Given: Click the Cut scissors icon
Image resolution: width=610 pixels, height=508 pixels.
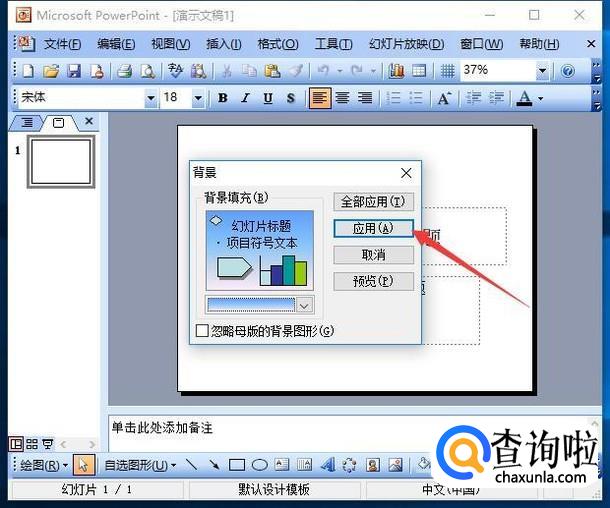Looking at the screenshot, I should coord(226,71).
